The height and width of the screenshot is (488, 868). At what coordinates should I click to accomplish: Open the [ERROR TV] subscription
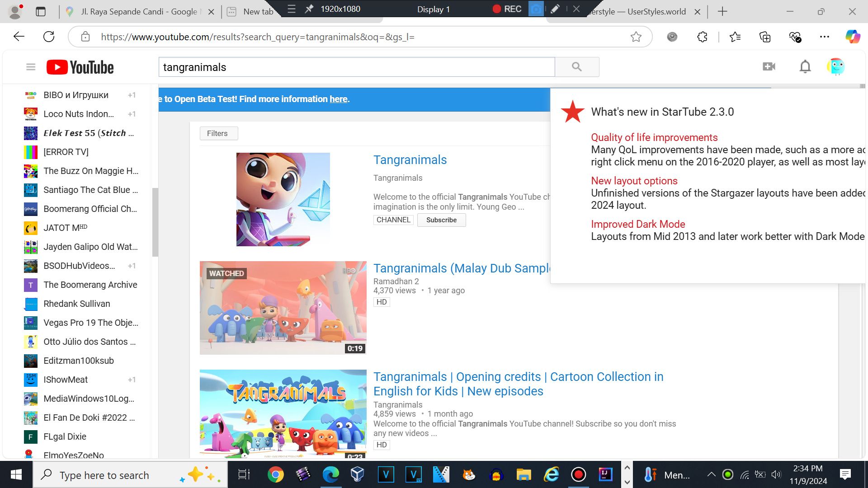click(80, 152)
